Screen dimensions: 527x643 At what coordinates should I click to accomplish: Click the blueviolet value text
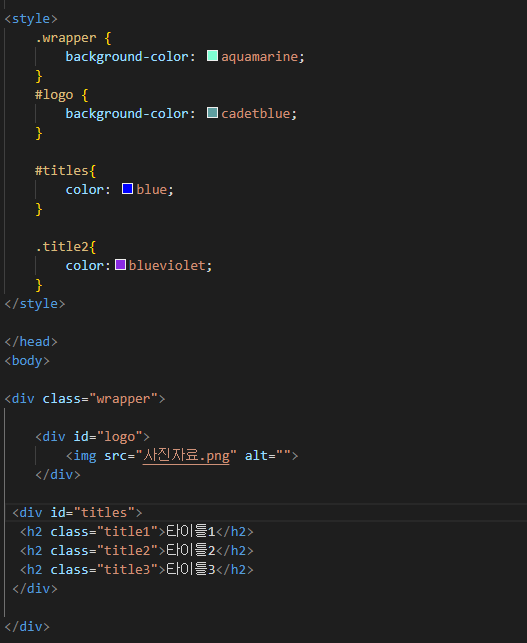coord(167,266)
